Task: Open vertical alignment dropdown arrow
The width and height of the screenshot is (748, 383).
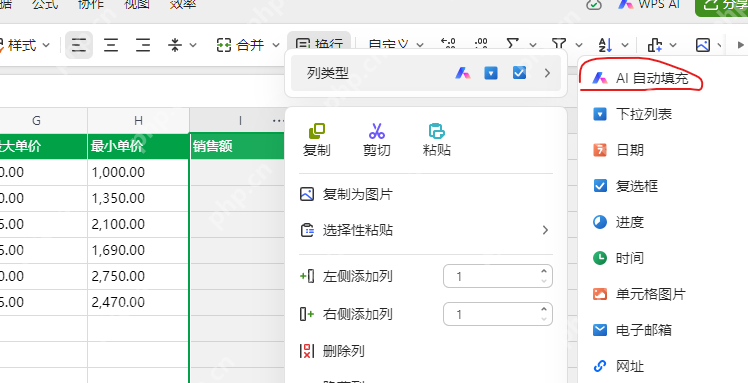Action: (193, 45)
